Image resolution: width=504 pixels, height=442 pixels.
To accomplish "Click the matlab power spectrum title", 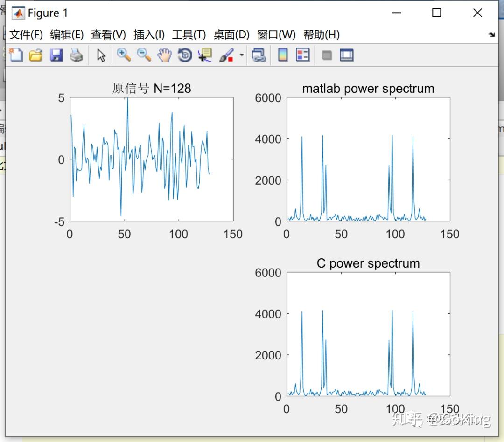I will (x=368, y=88).
